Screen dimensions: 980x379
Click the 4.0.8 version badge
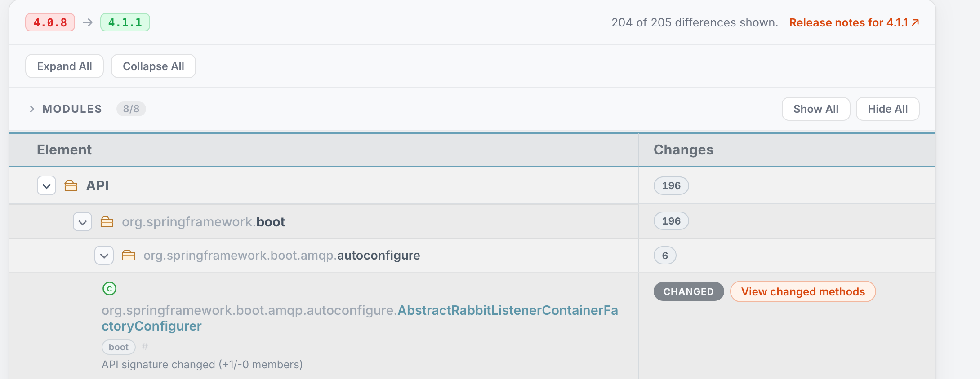click(x=50, y=22)
